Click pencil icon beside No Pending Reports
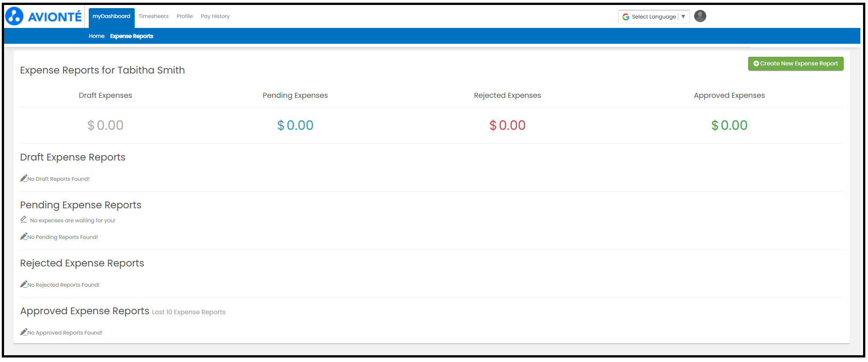The height and width of the screenshot is (362, 868). (x=23, y=237)
